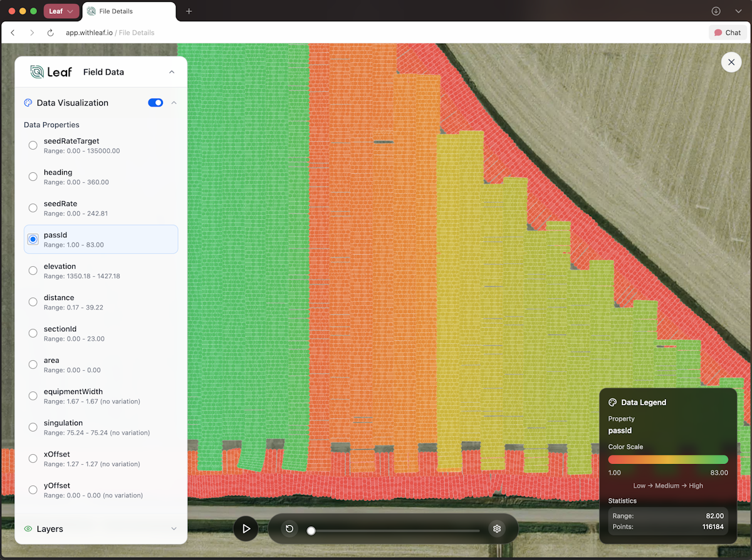Image resolution: width=752 pixels, height=560 pixels.
Task: Toggle the Data Visualization switch off
Action: [155, 103]
